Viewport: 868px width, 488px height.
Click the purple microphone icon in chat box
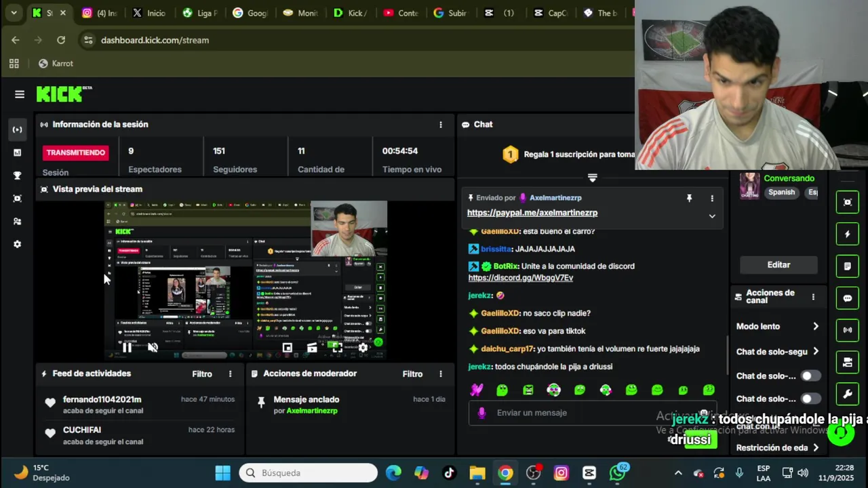pos(482,413)
